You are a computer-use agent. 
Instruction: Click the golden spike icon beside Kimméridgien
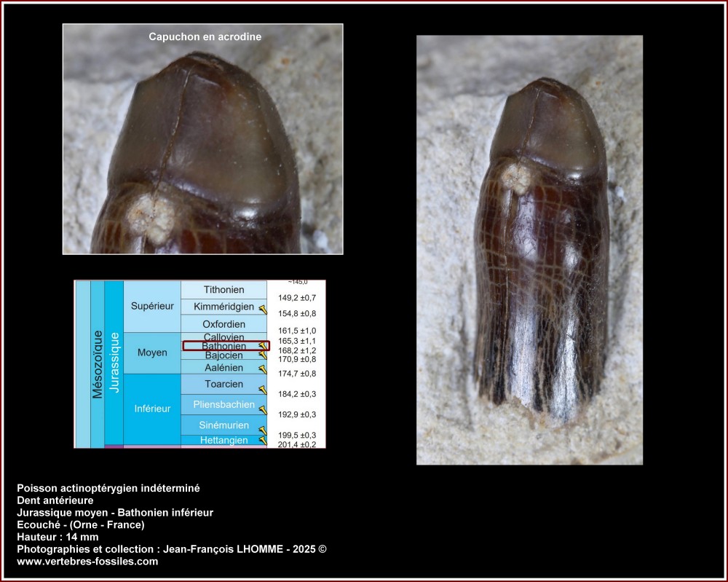point(262,310)
